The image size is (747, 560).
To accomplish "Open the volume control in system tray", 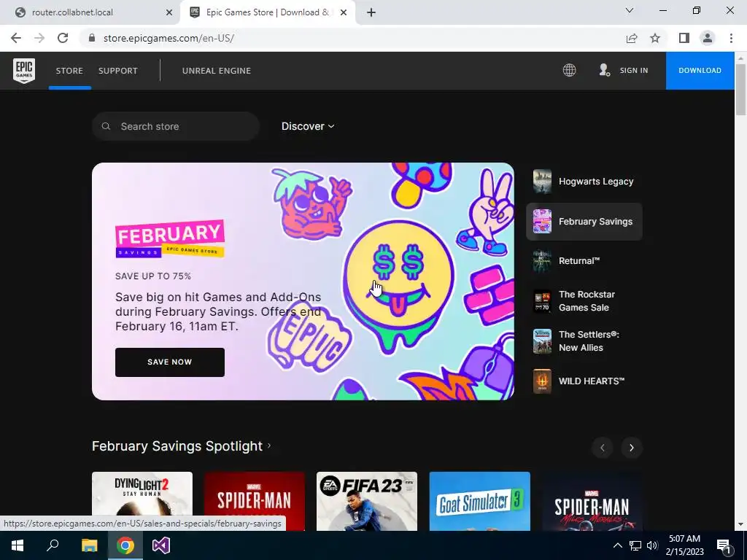I will click(652, 545).
